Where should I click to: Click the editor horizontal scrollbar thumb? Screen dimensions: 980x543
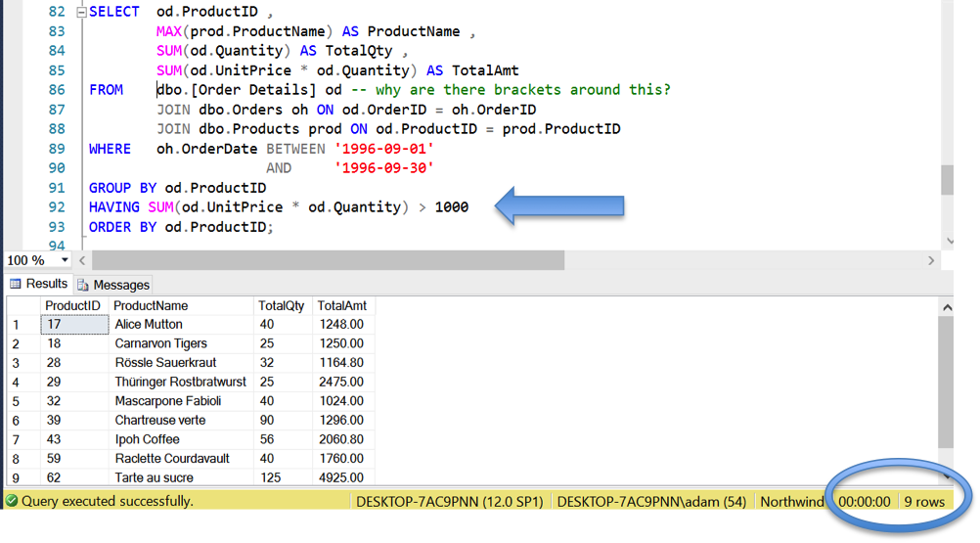[x=328, y=260]
